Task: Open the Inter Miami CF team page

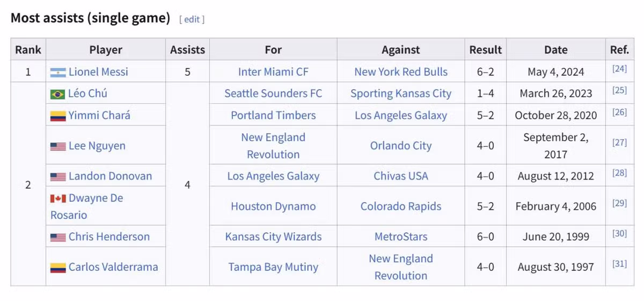Action: [273, 72]
